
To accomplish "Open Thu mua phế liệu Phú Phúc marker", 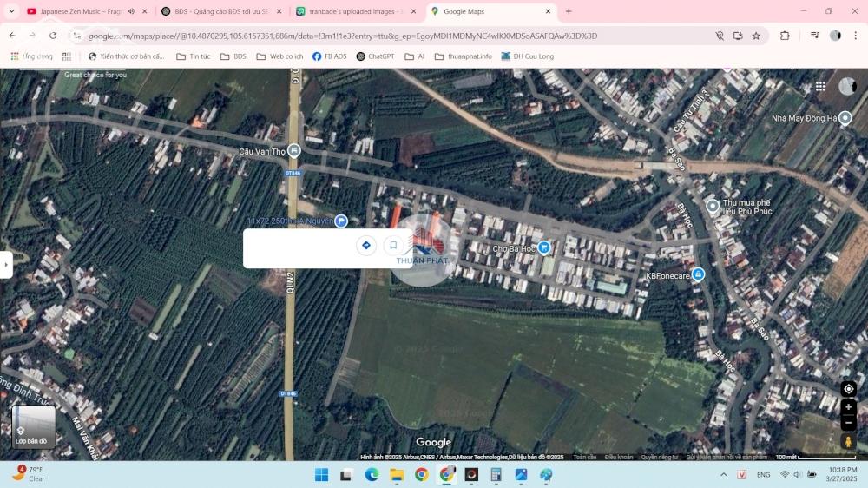I will tap(713, 206).
